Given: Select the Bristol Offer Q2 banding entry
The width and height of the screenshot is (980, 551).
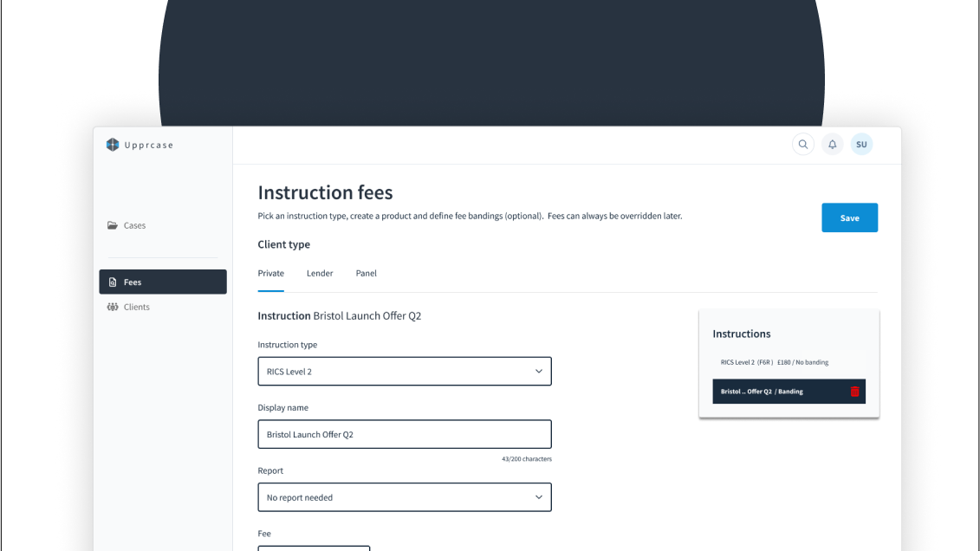Looking at the screenshot, I should pyautogui.click(x=763, y=392).
